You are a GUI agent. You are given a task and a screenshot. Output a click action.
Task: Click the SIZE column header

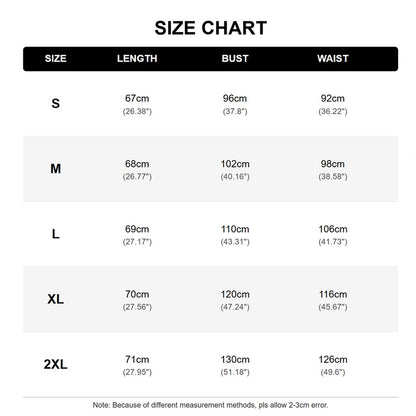point(56,59)
